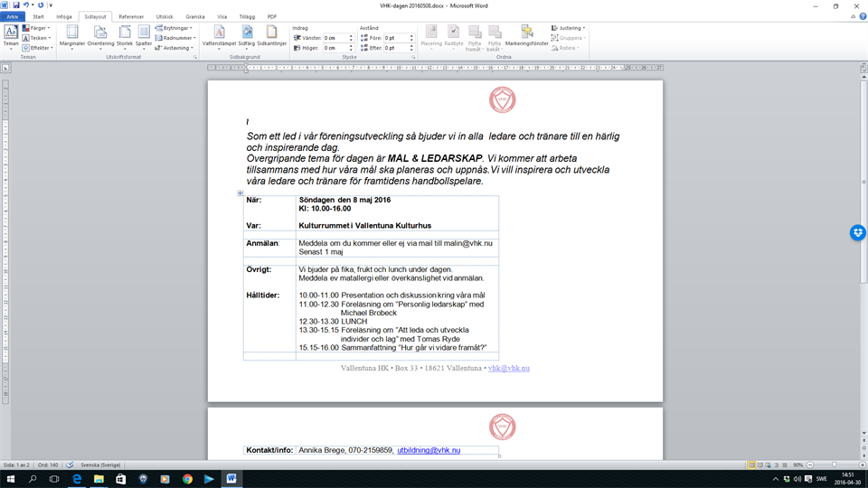Open the Markeringsfönster selection pane
The width and height of the screenshot is (868, 488).
click(525, 36)
